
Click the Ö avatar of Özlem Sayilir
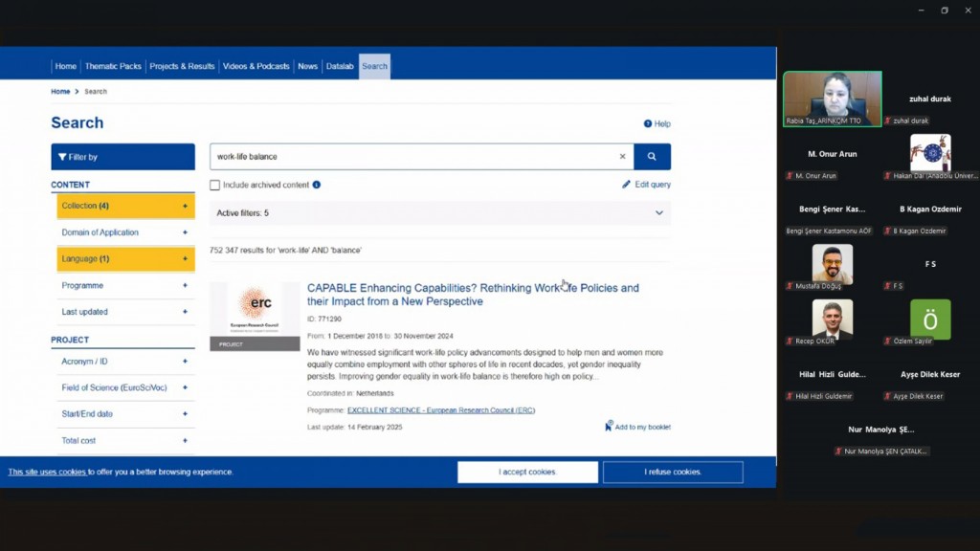(x=930, y=320)
